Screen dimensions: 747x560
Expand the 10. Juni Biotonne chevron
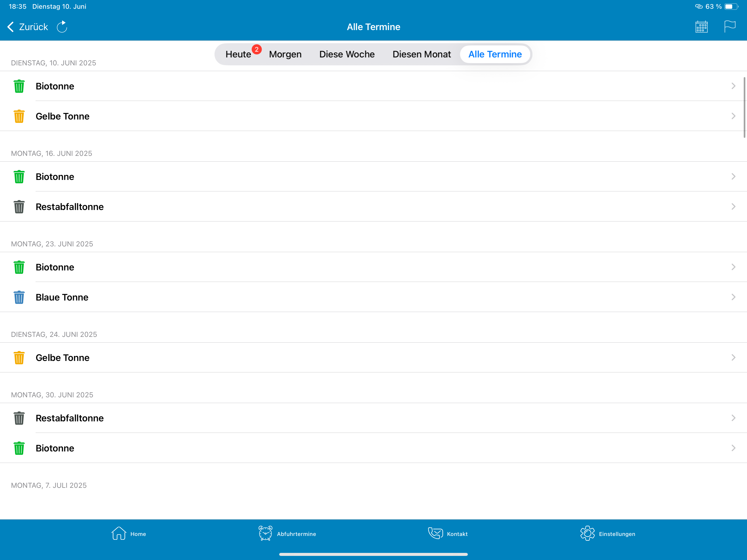pos(733,86)
